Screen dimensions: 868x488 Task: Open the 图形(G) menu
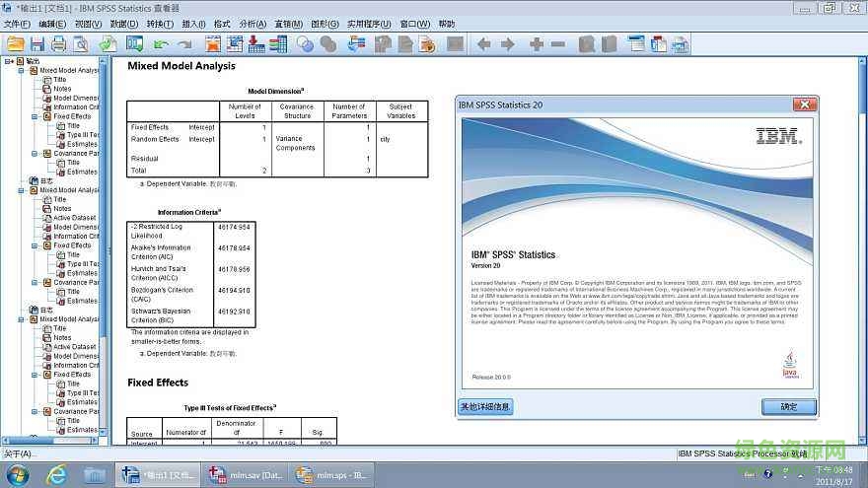coord(325,24)
